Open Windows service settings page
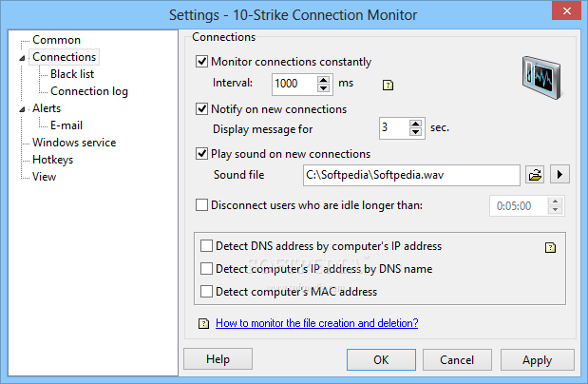588x384 pixels. click(74, 143)
